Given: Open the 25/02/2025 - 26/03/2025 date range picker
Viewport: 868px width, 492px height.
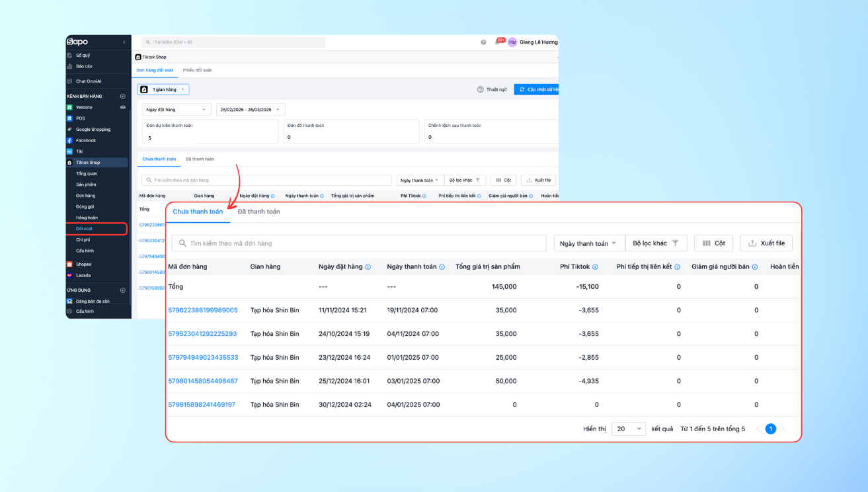Looking at the screenshot, I should tap(251, 110).
